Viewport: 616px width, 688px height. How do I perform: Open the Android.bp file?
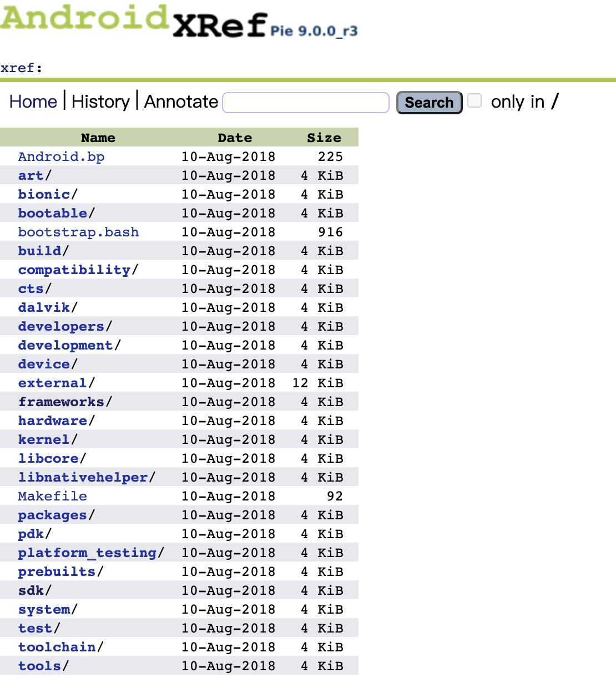click(x=61, y=156)
